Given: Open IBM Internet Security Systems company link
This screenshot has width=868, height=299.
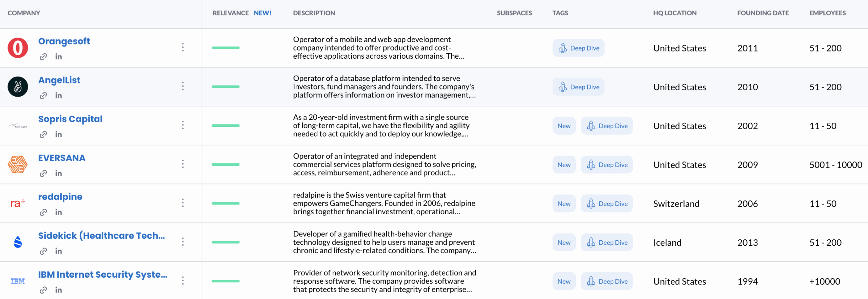Looking at the screenshot, I should (x=102, y=275).
